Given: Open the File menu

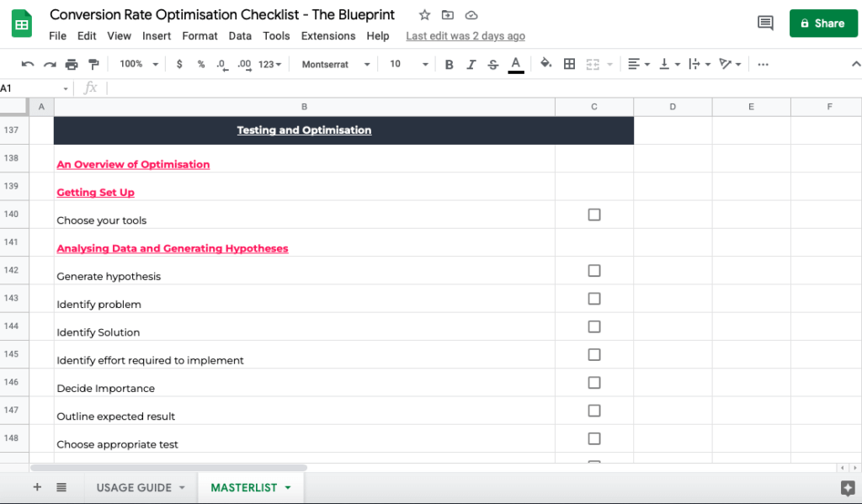Looking at the screenshot, I should click(58, 35).
